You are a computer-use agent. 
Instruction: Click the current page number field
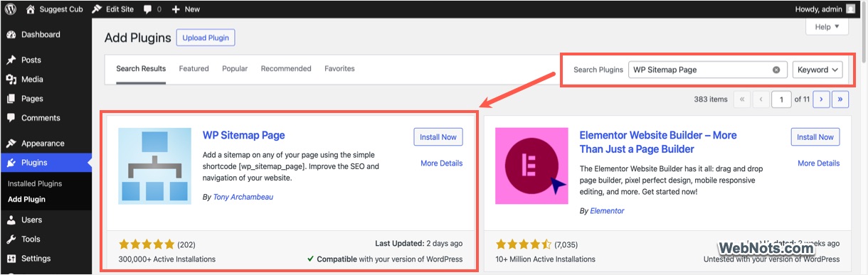(781, 99)
